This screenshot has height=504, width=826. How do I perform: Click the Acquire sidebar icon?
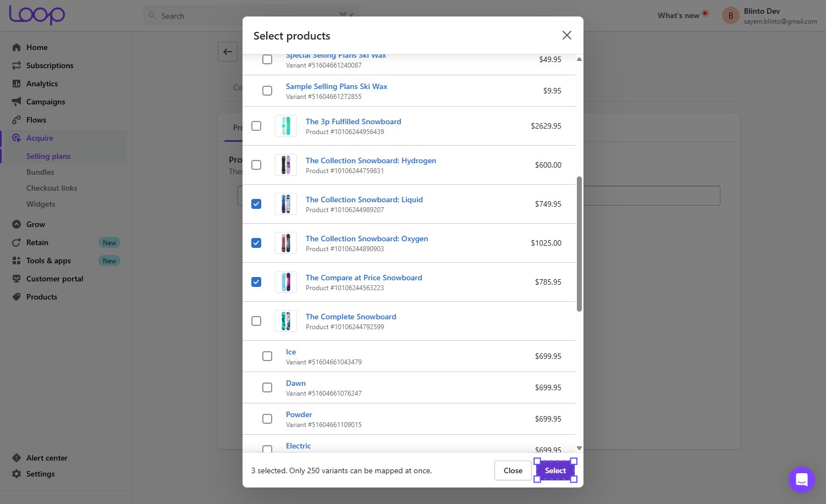(16, 138)
